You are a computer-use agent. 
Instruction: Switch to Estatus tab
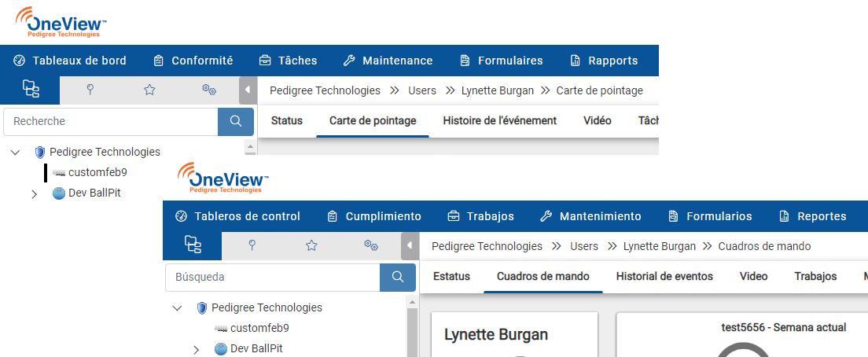click(451, 276)
